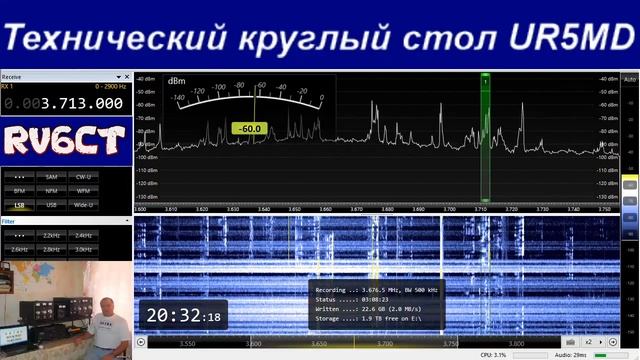Click the CPU usage bar in status bar
Viewport: 640px width, 360px height.
pyautogui.click(x=530, y=356)
